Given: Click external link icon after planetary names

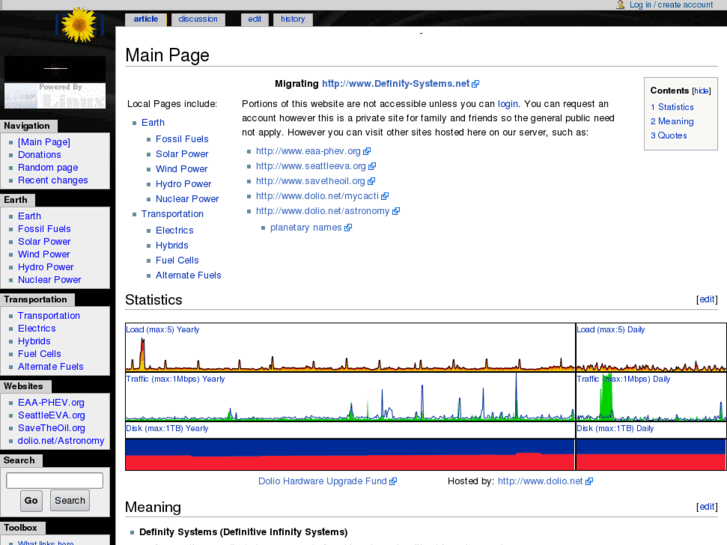Looking at the screenshot, I should pos(348,228).
